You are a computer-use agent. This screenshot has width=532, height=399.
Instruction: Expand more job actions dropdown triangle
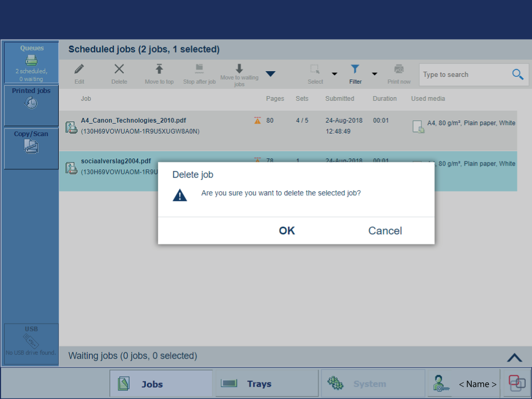pos(270,74)
